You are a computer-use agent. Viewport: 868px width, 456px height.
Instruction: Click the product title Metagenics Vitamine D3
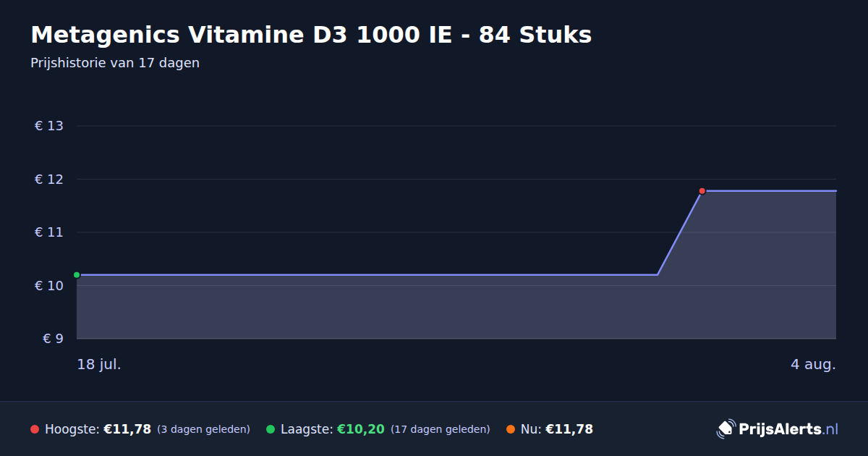click(311, 35)
